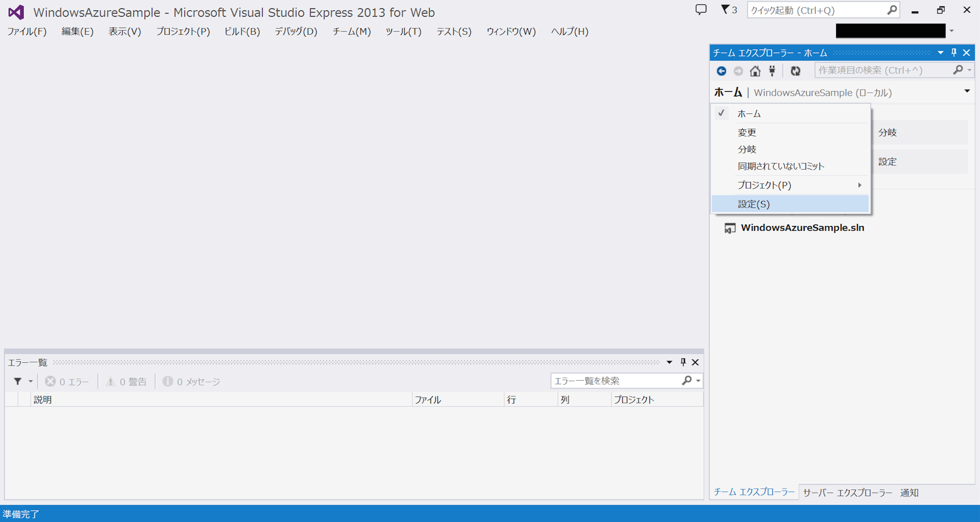Collapse the ホーム page dropdown arrow
Viewport: 980px width, 522px height.
pos(967,91)
